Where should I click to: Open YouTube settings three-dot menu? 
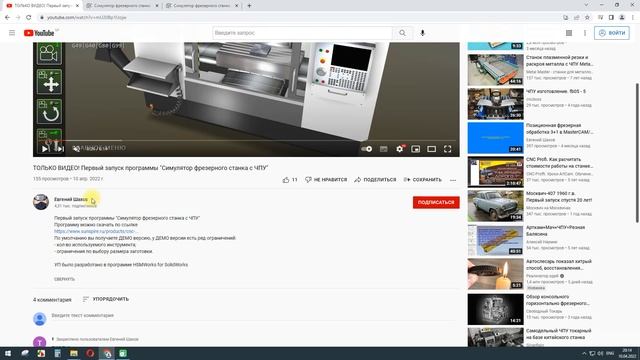[585, 33]
